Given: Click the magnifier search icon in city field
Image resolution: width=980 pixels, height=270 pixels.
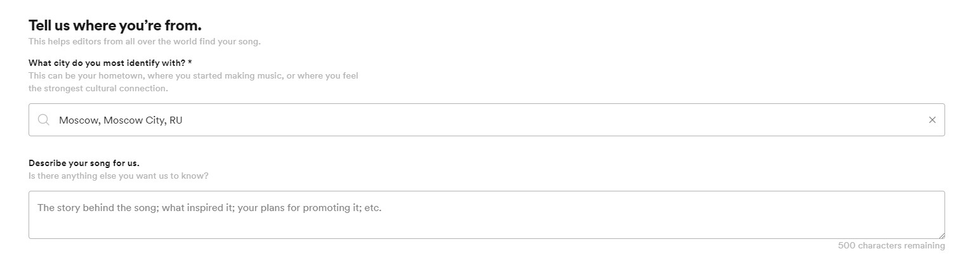Looking at the screenshot, I should 44,120.
